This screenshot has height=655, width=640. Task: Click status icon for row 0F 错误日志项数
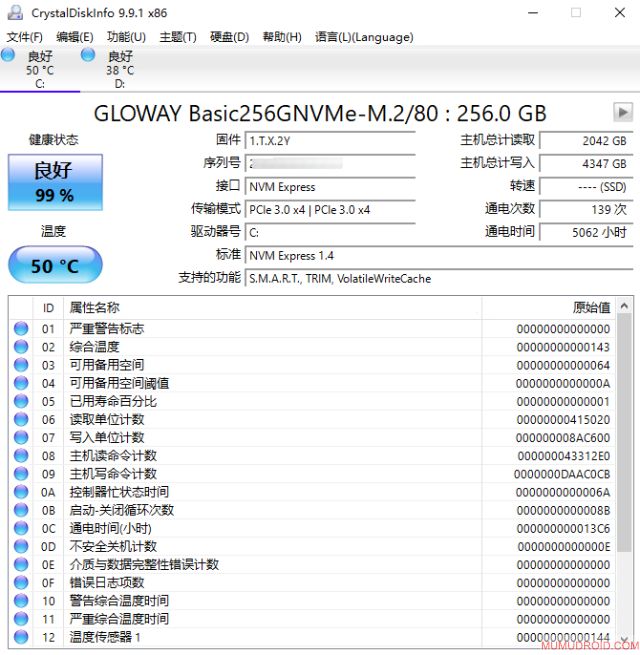21,583
